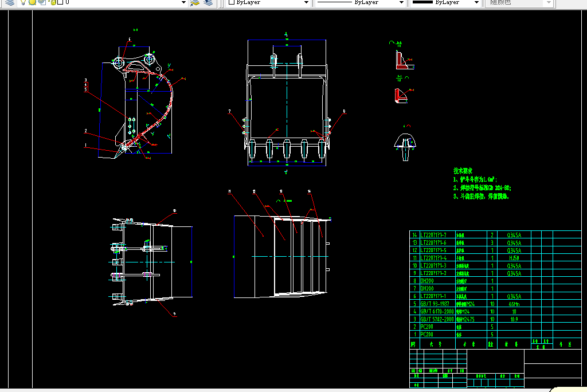
Task: Select the 65Mn material cell
Action: [514, 304]
